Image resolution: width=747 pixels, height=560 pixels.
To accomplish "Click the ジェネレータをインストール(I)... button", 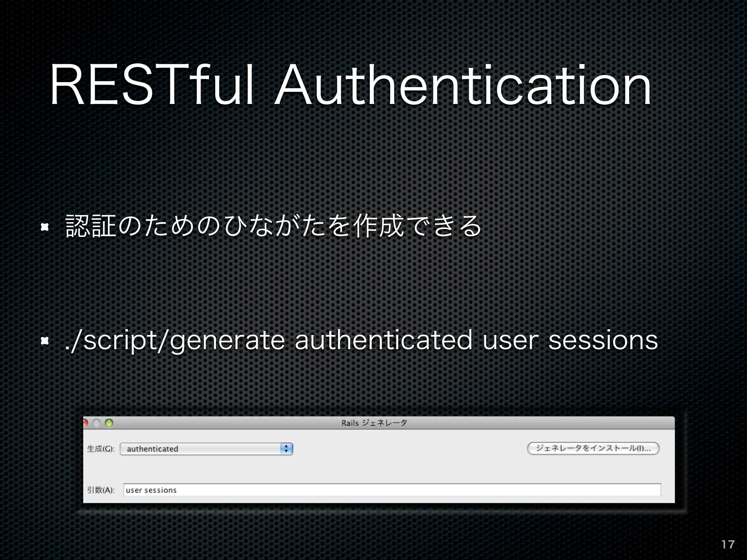I will tap(593, 448).
